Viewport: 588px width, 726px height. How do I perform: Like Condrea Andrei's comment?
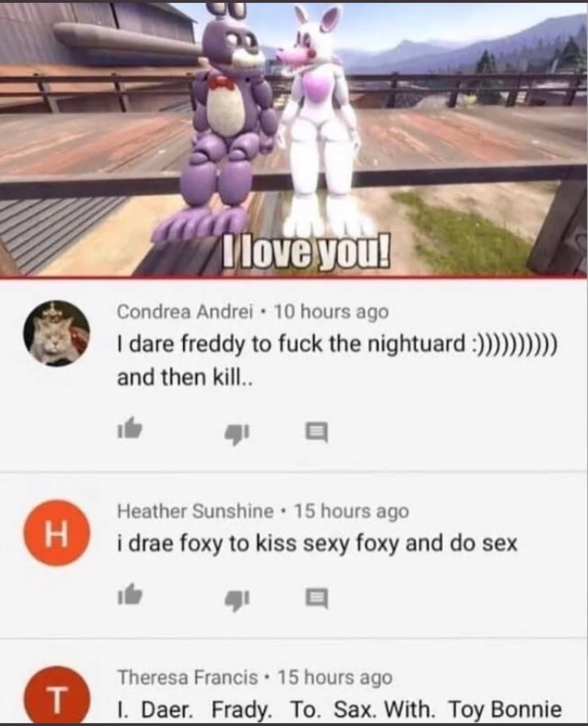coord(129,428)
